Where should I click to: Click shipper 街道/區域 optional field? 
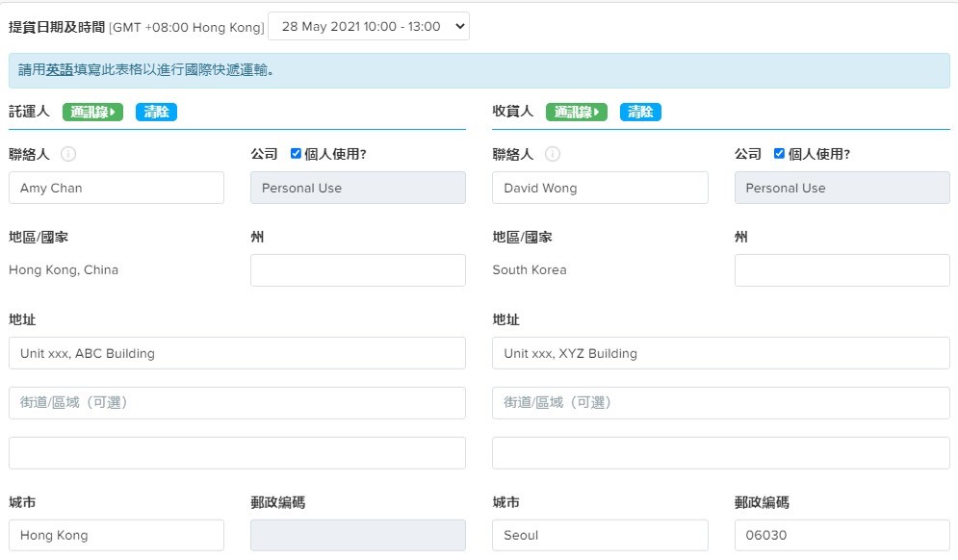[237, 402]
